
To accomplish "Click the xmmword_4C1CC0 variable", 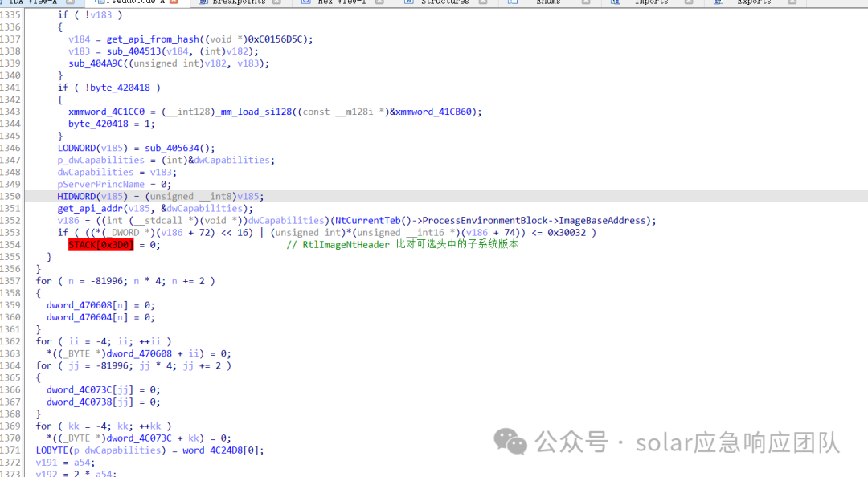I will [x=106, y=112].
